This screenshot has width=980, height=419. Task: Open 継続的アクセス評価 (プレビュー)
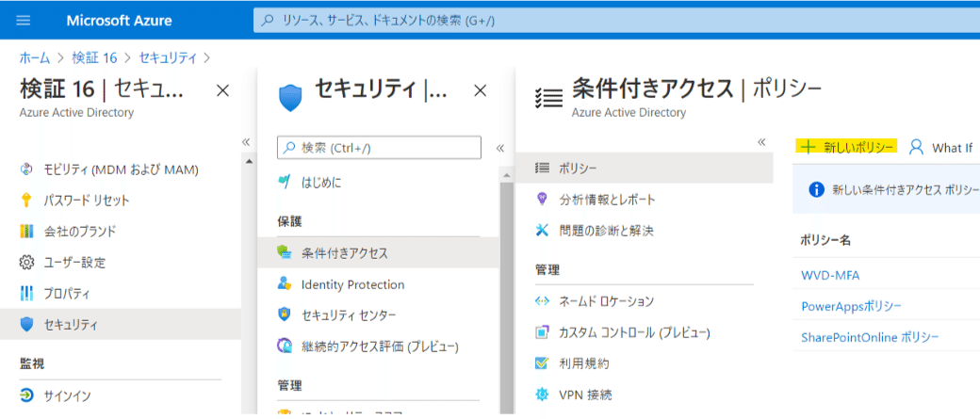click(378, 346)
